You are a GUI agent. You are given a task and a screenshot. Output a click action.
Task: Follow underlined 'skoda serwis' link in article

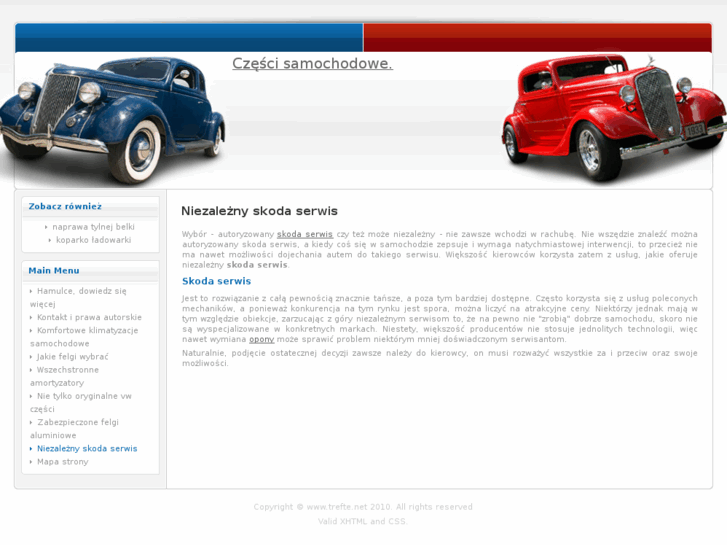pos(305,234)
